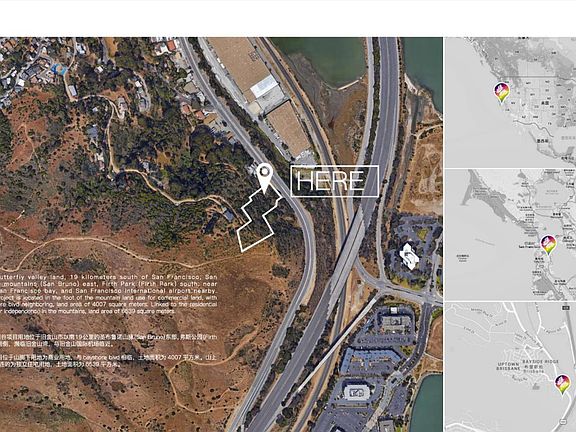The image size is (576, 432).
Task: Click the pond at the bottom right corner
Action: pos(428,402)
